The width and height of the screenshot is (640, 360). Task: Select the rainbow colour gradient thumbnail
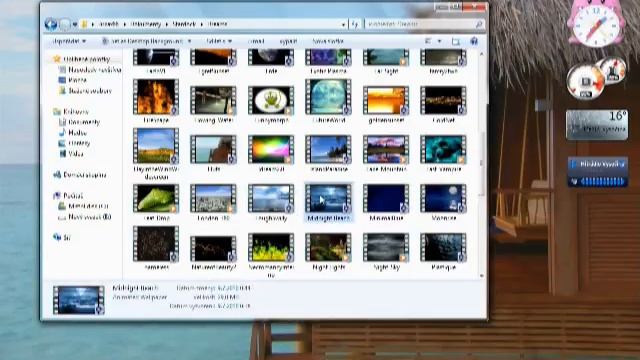[x=271, y=149]
